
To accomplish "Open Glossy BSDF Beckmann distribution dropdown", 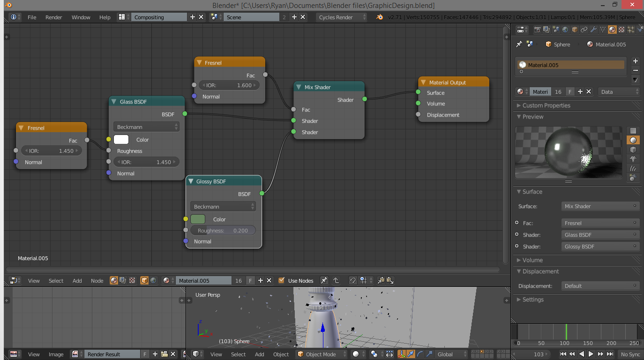I will (223, 207).
